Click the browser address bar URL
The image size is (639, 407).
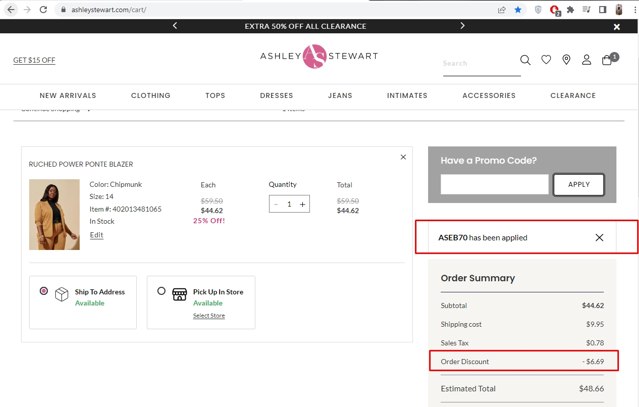(x=108, y=9)
